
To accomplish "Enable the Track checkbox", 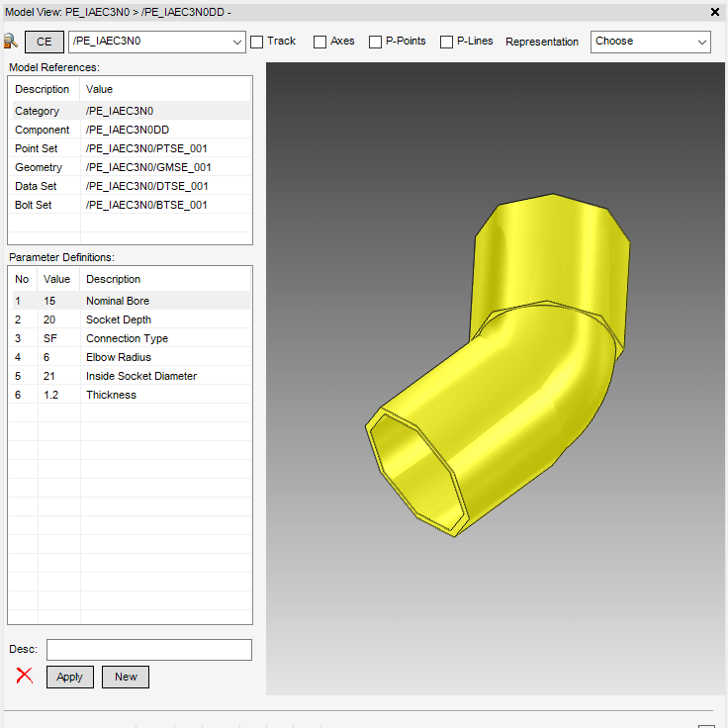I will pos(257,42).
